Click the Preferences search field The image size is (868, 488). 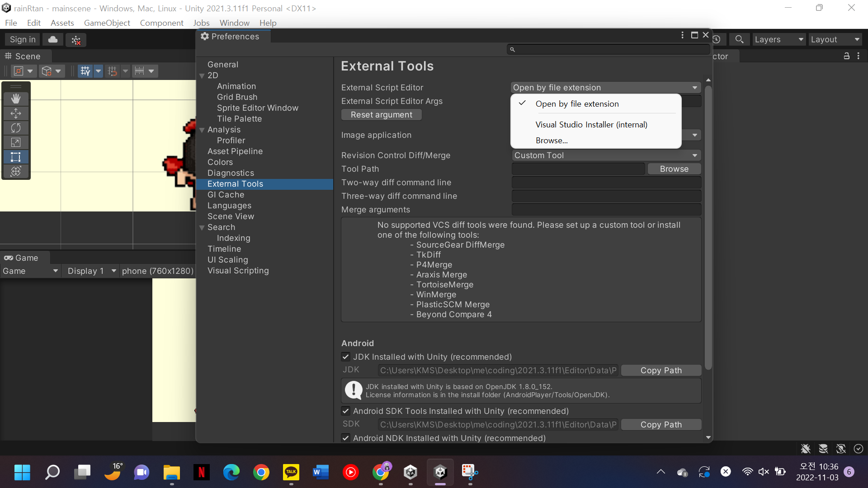click(608, 50)
